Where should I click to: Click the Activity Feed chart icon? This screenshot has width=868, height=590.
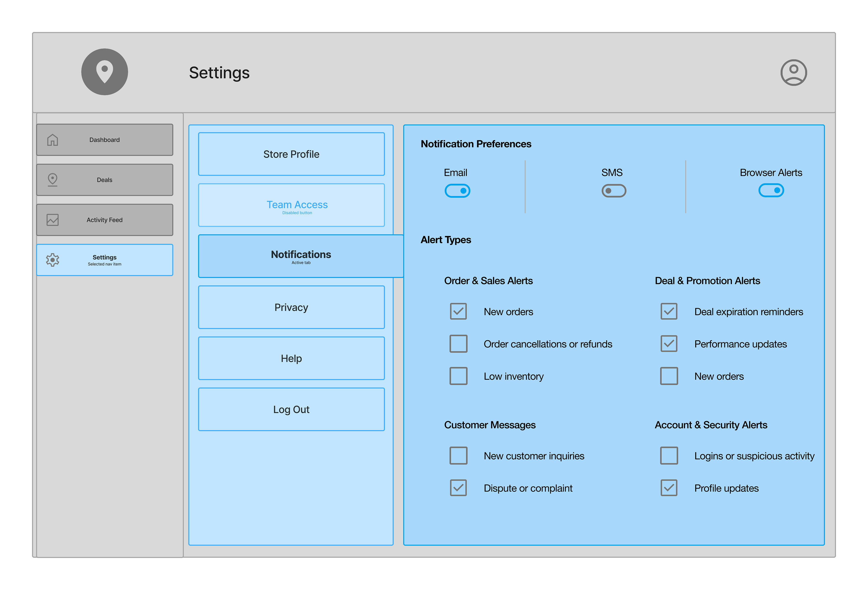pyautogui.click(x=53, y=220)
